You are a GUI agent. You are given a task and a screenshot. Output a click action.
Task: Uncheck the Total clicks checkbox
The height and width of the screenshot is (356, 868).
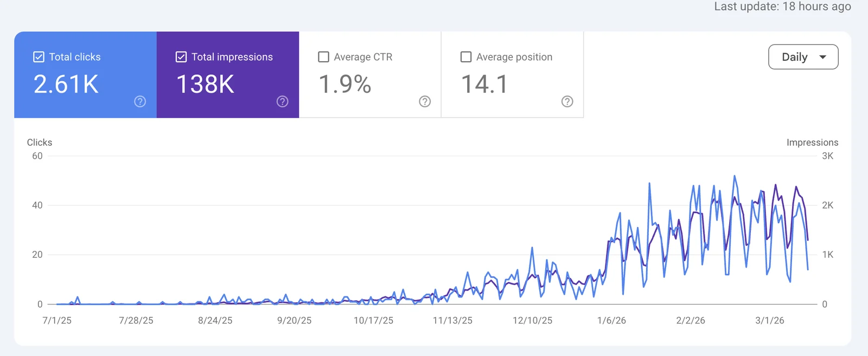39,57
